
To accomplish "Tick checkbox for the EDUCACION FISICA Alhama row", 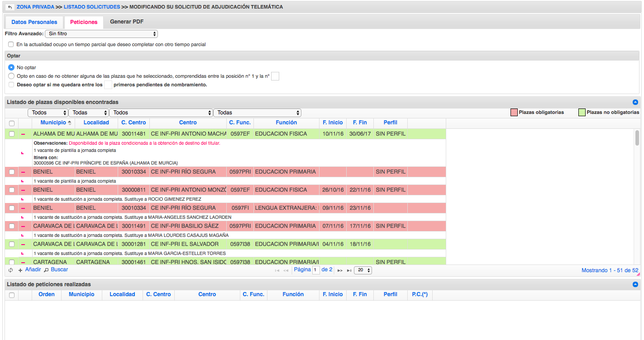I will click(12, 134).
